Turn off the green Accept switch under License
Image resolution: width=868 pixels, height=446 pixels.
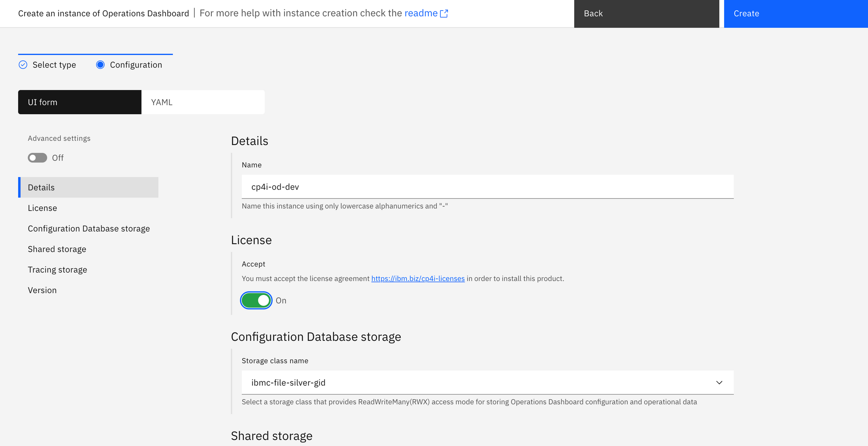pyautogui.click(x=256, y=300)
